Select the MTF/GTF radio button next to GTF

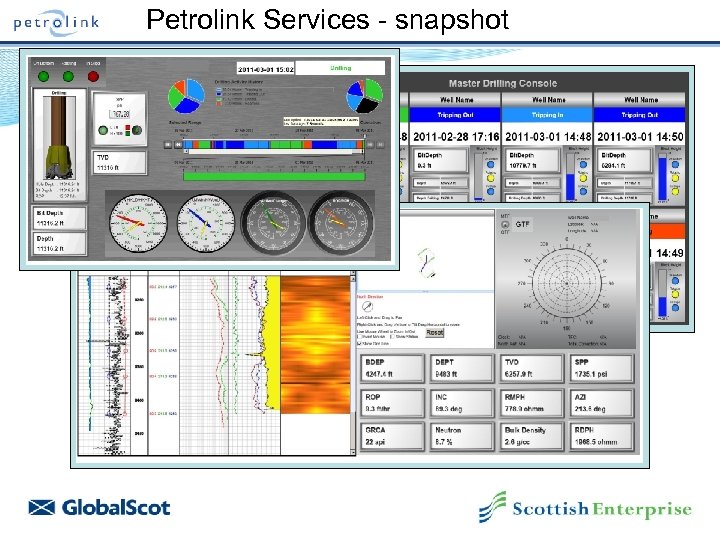coord(505,225)
